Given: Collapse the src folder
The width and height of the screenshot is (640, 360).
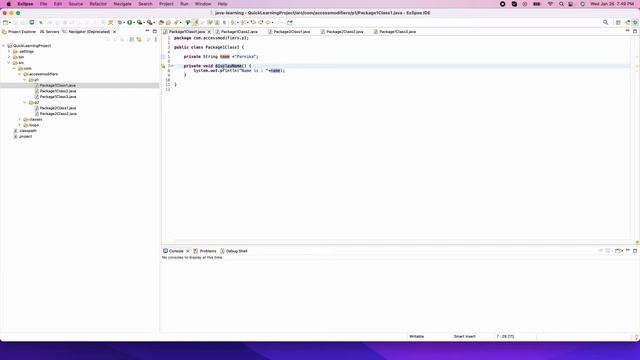Looking at the screenshot, I should 9,63.
